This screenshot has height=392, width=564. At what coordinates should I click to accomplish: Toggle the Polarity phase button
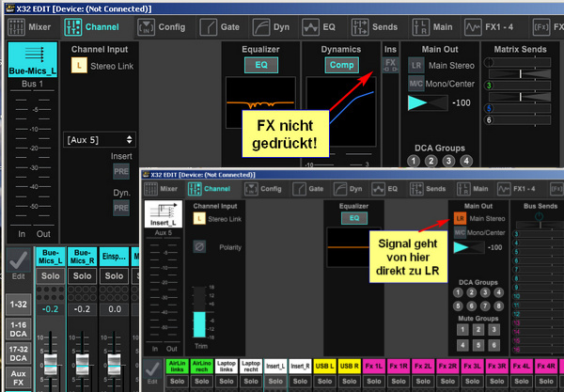click(x=199, y=247)
